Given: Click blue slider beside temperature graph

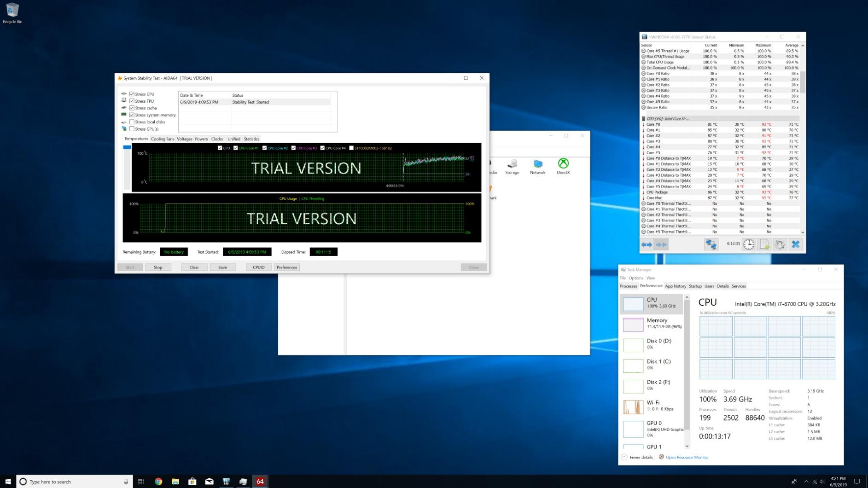Looking at the screenshot, I should click(127, 147).
